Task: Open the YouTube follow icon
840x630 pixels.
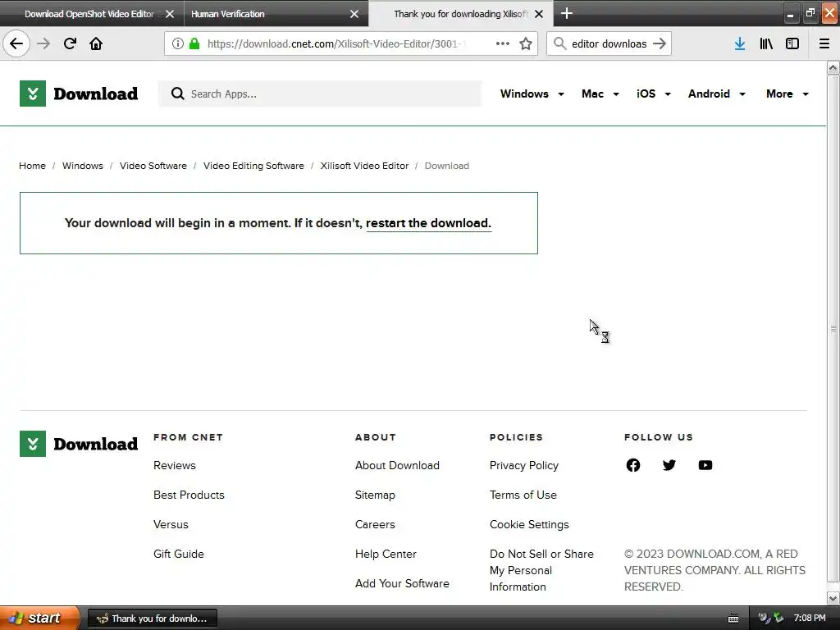Action: (705, 465)
